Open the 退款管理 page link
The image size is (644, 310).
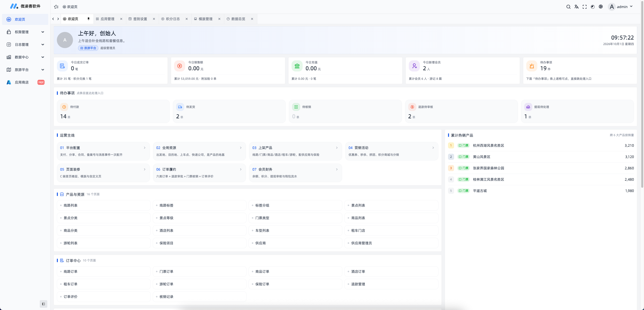(x=391, y=284)
